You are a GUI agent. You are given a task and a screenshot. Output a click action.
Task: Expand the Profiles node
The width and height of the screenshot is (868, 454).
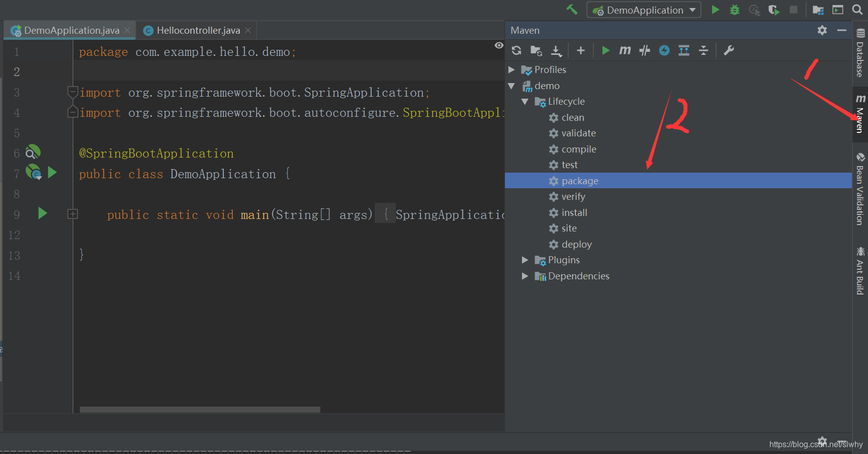511,69
